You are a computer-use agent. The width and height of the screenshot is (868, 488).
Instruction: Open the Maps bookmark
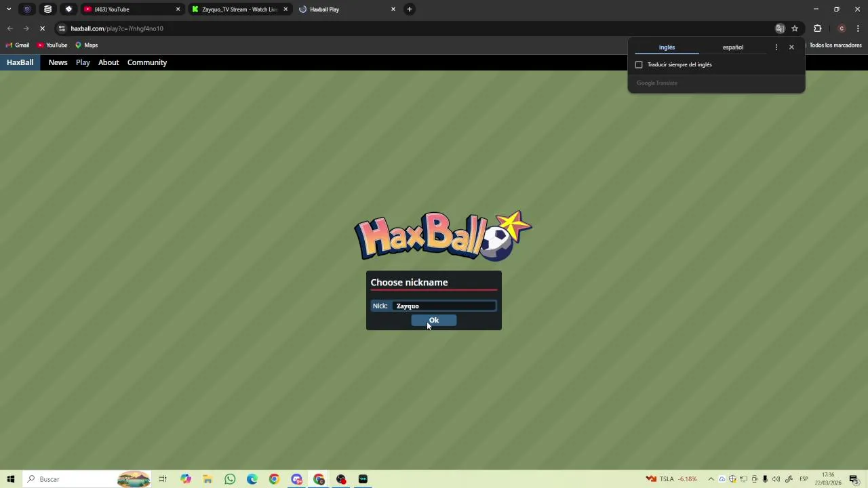pos(86,45)
